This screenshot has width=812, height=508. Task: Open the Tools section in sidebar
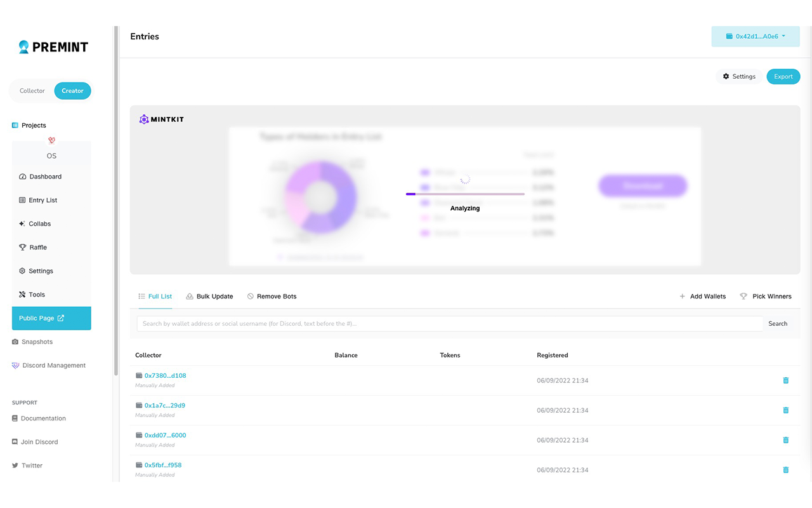pos(37,295)
